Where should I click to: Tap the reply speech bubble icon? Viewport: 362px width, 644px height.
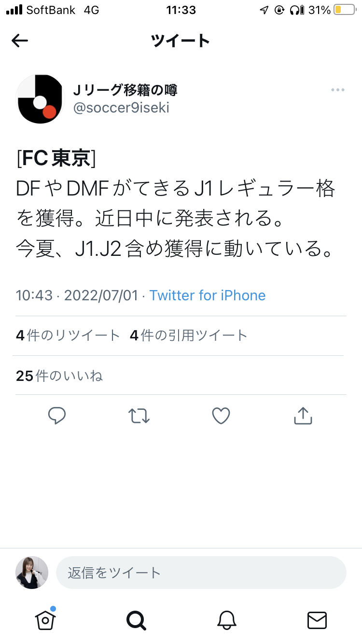coord(57,416)
